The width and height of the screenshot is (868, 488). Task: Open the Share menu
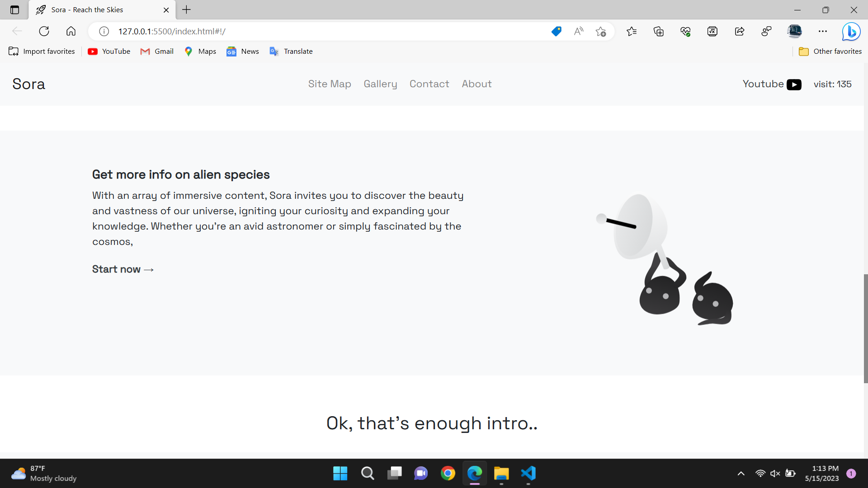[x=740, y=31]
